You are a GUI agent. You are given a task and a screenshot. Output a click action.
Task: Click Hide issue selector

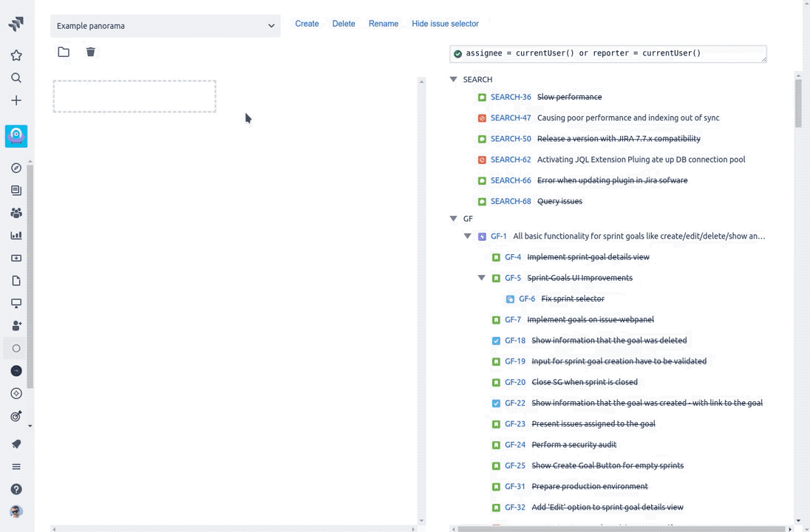[x=445, y=24]
